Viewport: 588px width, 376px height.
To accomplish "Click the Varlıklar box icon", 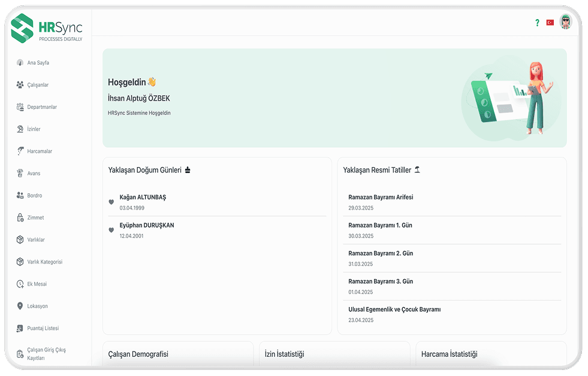I will click(x=20, y=240).
